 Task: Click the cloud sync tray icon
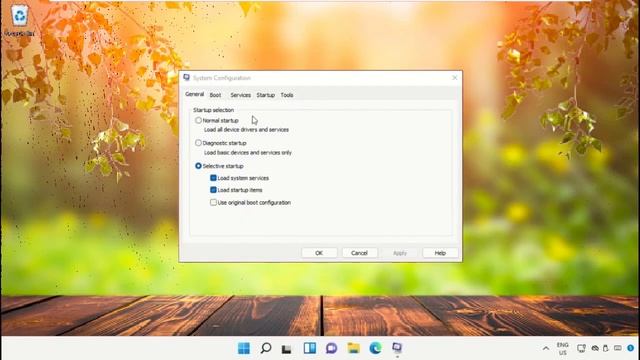(x=595, y=349)
